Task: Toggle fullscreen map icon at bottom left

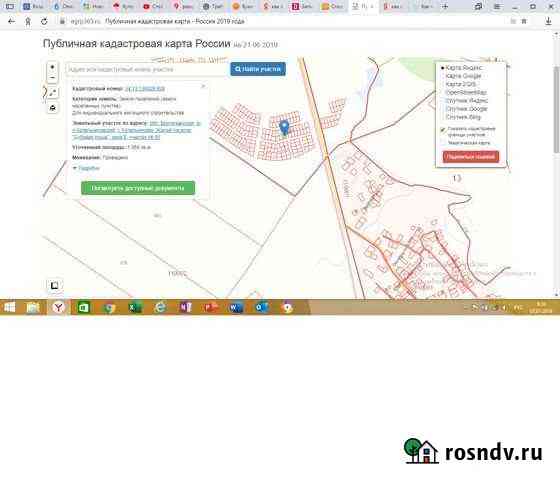Action: coord(54,285)
